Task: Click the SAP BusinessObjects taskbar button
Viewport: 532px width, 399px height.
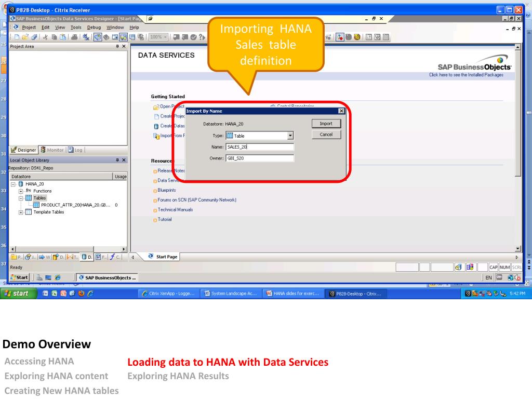Action: (x=107, y=277)
